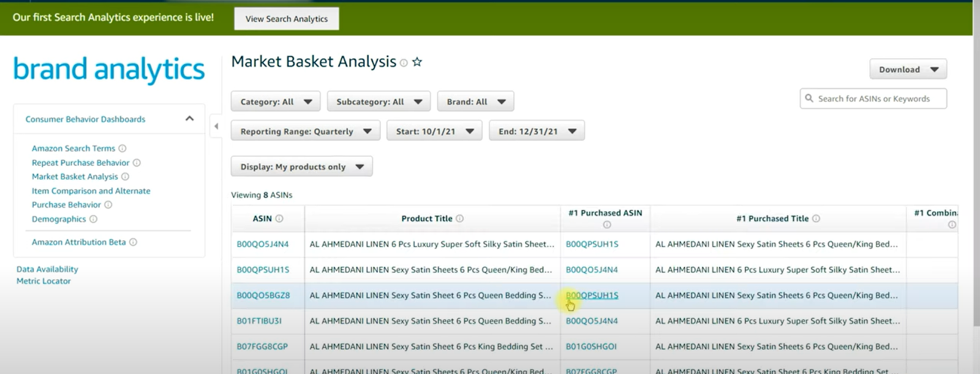Open the Demographics dashboard
980x374 pixels.
pos(59,219)
